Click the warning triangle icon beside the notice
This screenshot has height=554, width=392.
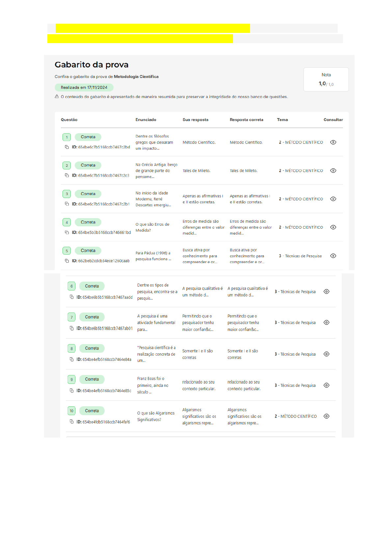(57, 97)
